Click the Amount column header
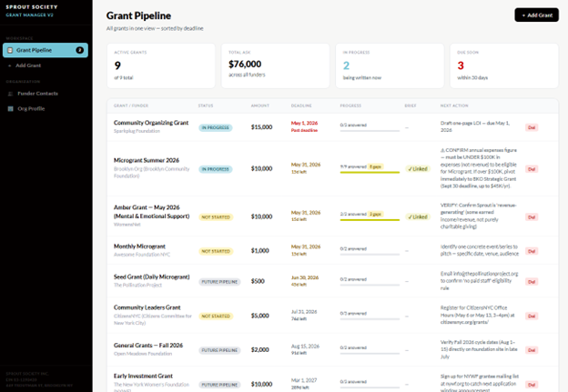This screenshot has height=392, width=568. tap(260, 106)
